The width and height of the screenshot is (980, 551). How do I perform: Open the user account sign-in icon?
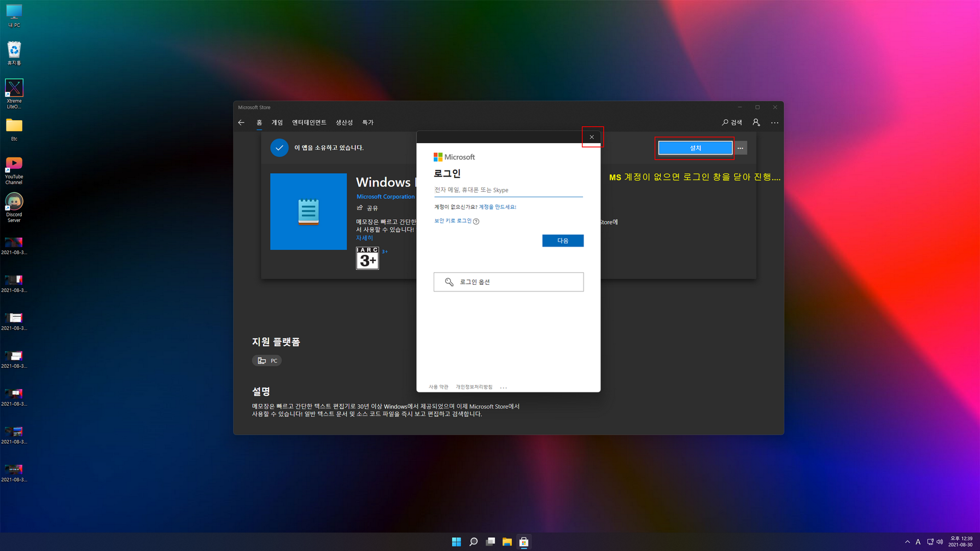pyautogui.click(x=756, y=122)
